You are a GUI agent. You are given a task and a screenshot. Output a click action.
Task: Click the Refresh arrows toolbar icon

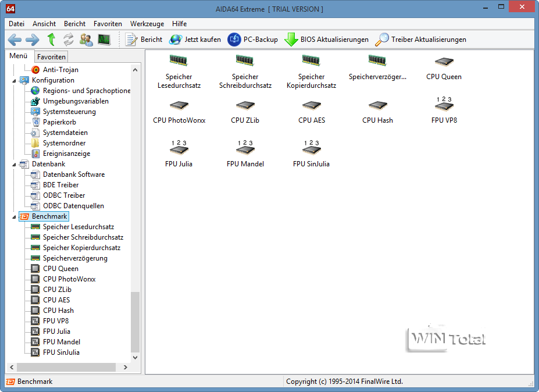69,40
